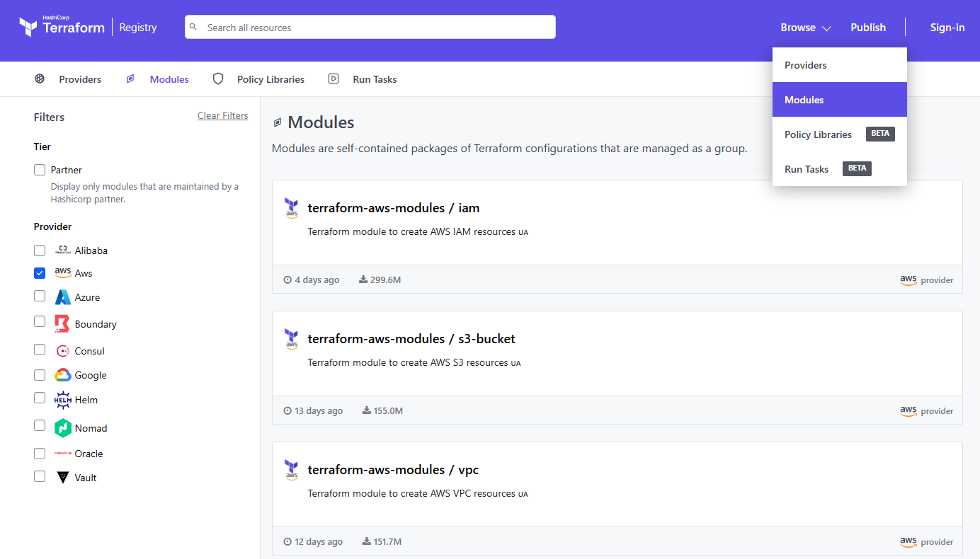Click the '299.6M' download count
The height and width of the screenshot is (559, 980).
pos(386,280)
